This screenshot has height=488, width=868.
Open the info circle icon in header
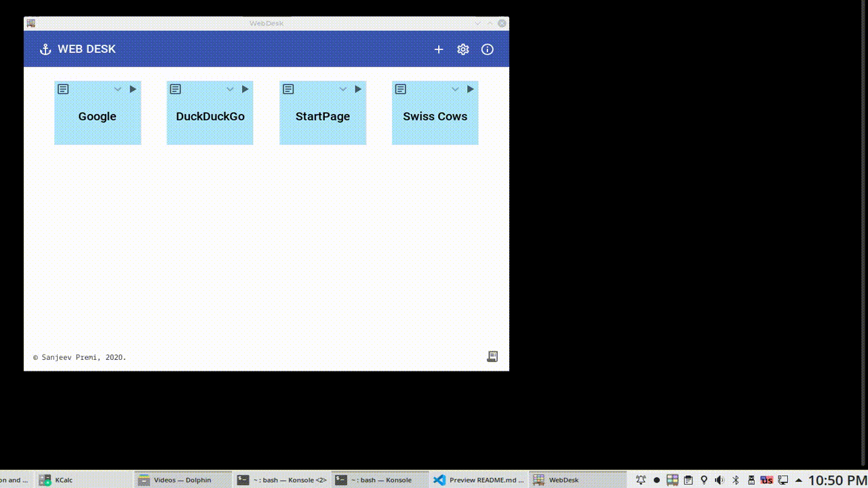(488, 49)
